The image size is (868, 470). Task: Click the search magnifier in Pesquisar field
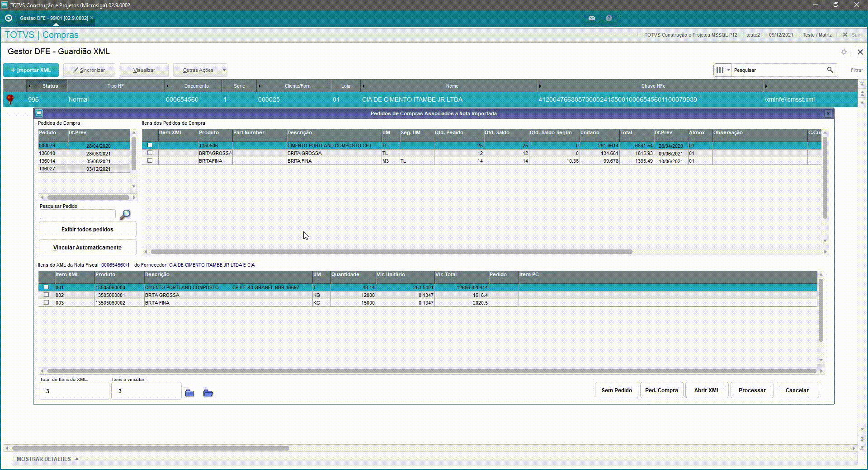[830, 70]
